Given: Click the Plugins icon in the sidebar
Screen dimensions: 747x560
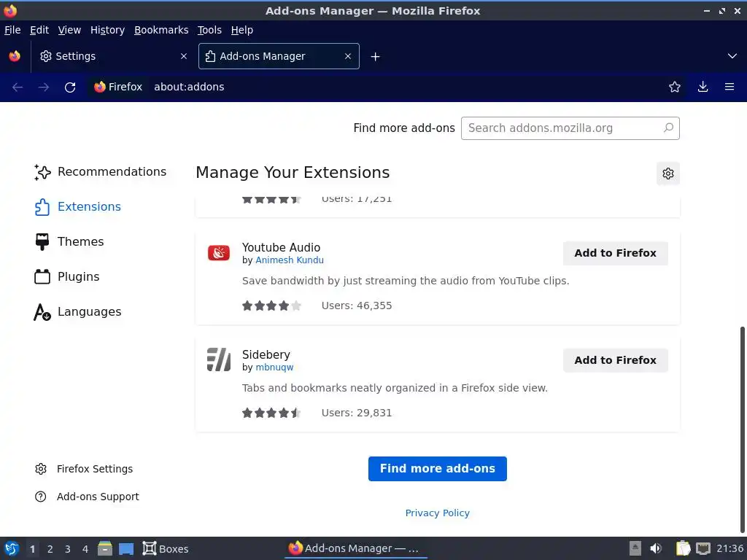Looking at the screenshot, I should coord(42,276).
